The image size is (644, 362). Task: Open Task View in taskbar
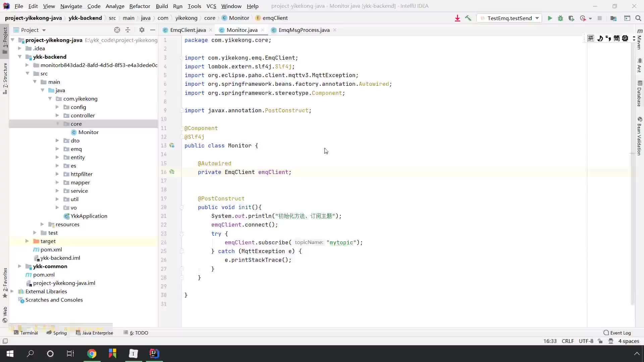coord(70,353)
